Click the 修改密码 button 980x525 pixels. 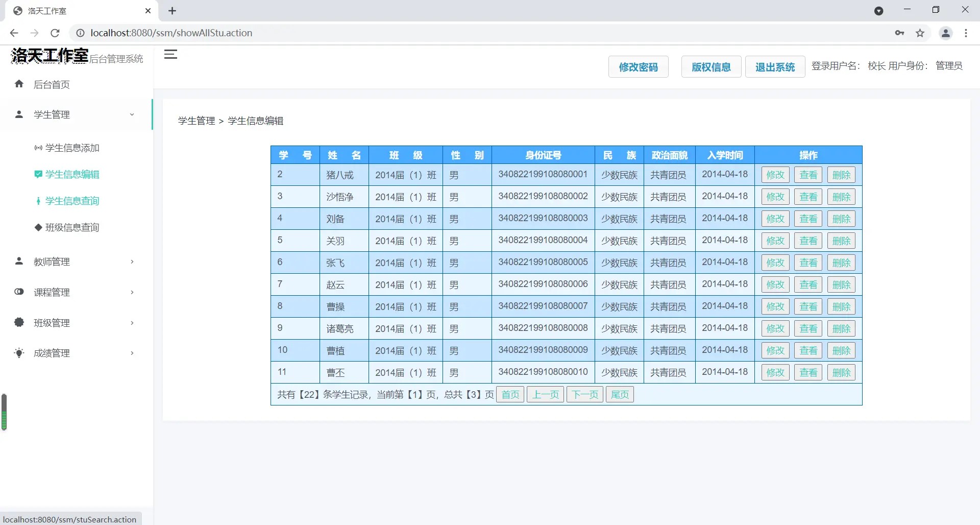638,67
